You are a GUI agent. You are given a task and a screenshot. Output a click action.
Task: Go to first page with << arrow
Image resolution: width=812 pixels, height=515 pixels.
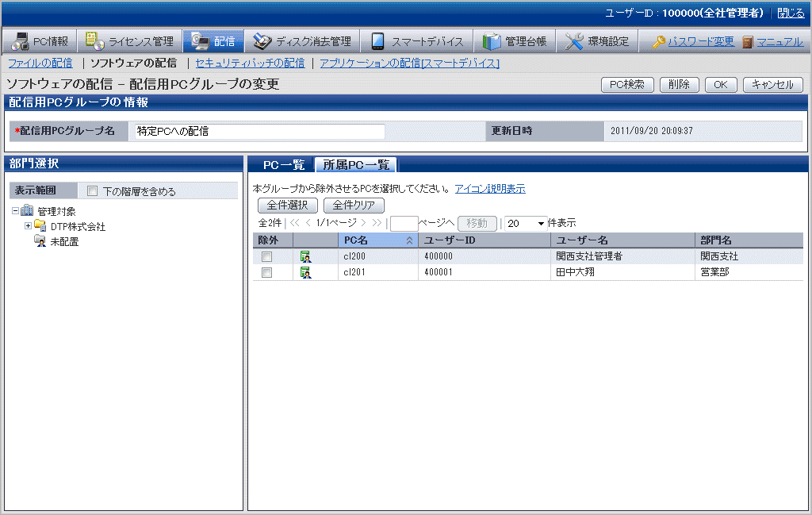click(295, 223)
